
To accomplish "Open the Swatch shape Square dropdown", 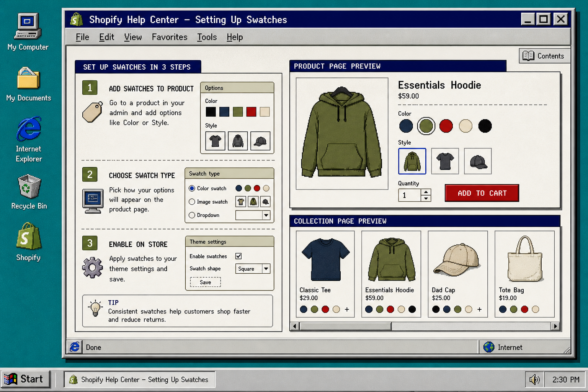I will 253,269.
